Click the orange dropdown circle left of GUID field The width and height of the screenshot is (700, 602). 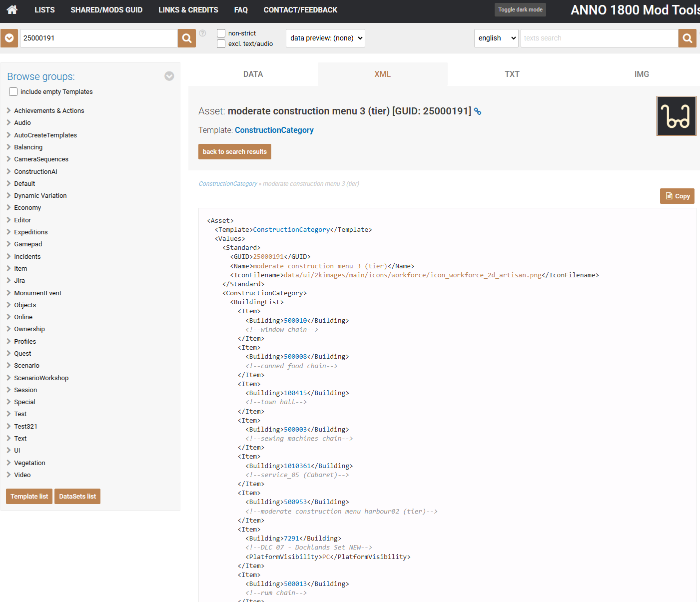pos(9,38)
